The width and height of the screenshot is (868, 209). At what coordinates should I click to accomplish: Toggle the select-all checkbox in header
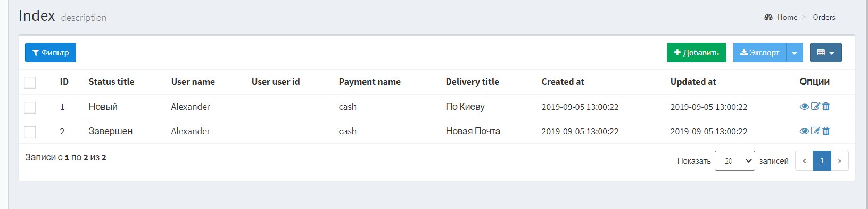30,83
